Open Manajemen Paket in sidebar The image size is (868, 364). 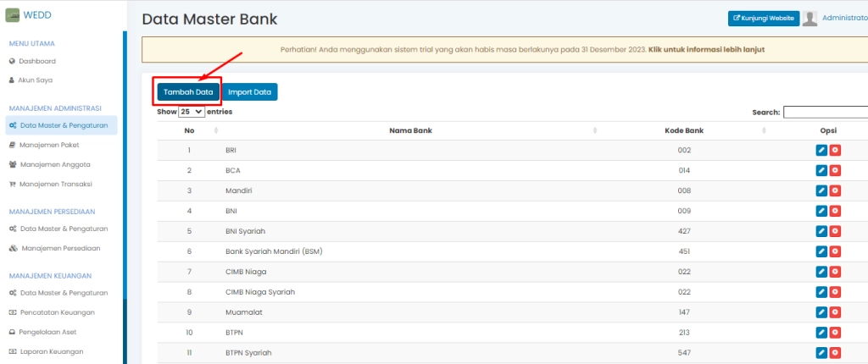pyautogui.click(x=49, y=145)
